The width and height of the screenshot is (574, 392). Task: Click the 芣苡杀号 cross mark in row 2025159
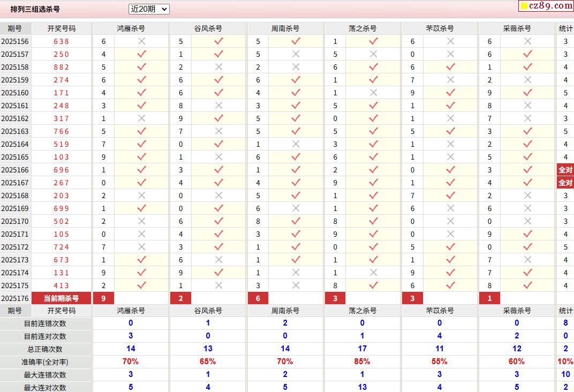pos(451,80)
